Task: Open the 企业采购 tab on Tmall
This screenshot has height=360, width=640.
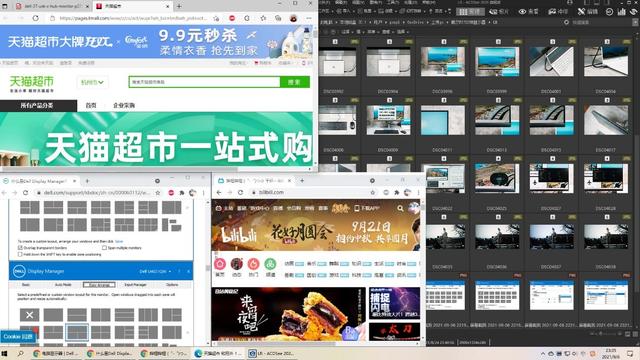Action: [x=124, y=105]
